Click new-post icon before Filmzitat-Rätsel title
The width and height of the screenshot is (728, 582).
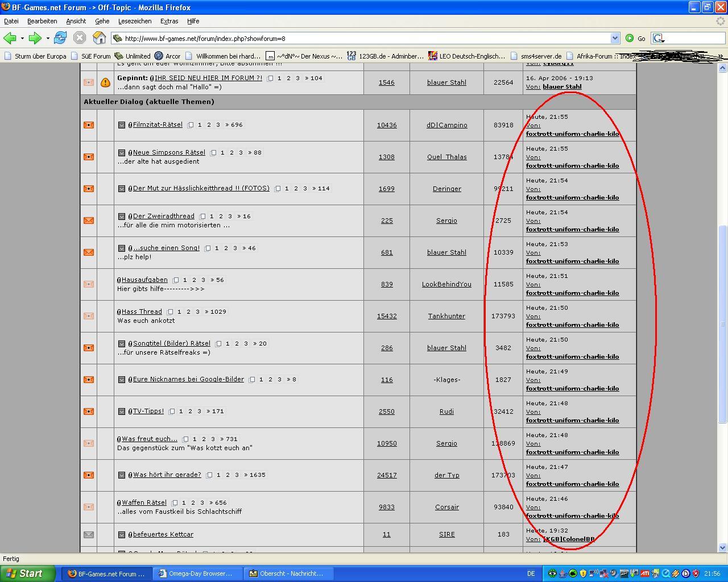(x=121, y=124)
